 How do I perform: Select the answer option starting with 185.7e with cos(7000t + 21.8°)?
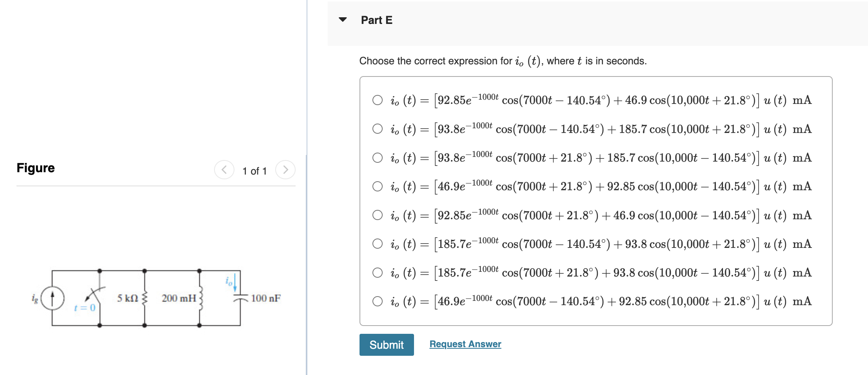point(377,273)
